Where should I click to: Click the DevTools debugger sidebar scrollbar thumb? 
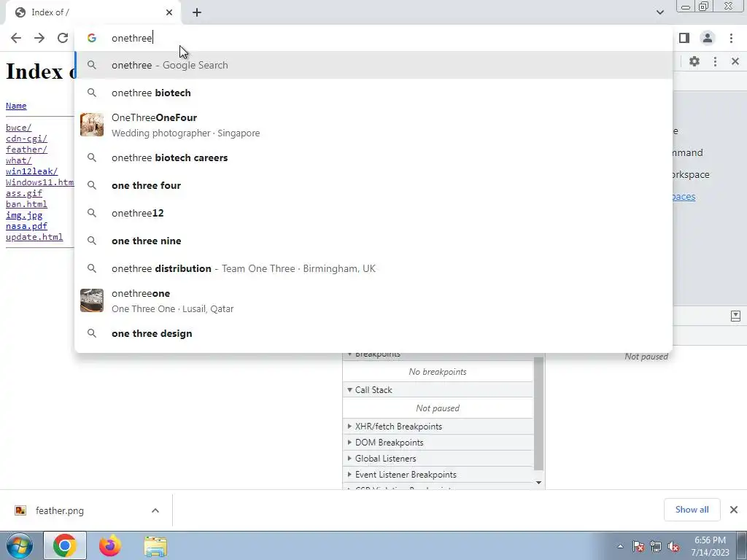(539, 413)
